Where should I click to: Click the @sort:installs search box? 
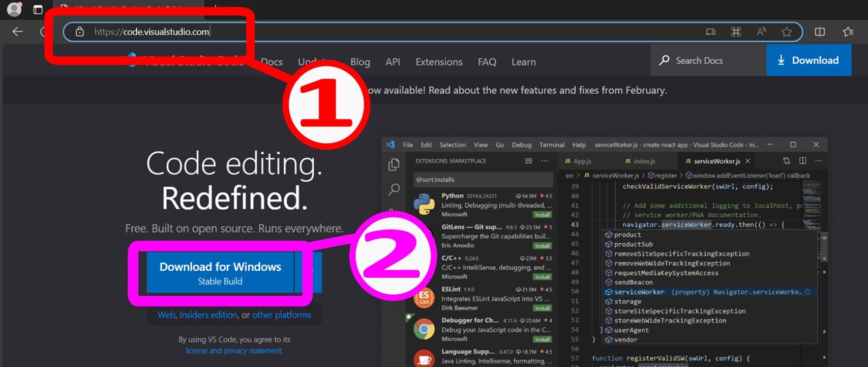point(483,179)
